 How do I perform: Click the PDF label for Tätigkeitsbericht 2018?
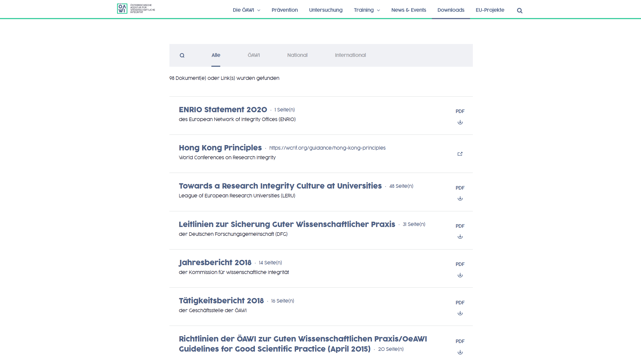pyautogui.click(x=460, y=303)
